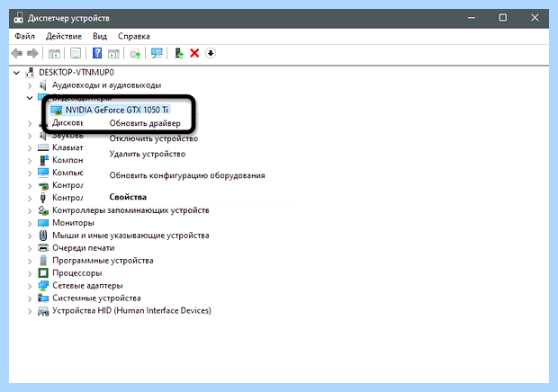Expand the Устройства HID category
This screenshot has height=392, width=558.
30,311
